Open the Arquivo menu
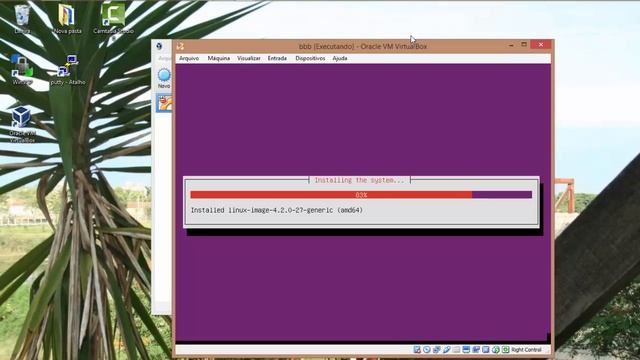This screenshot has width=640, height=360. point(189,58)
